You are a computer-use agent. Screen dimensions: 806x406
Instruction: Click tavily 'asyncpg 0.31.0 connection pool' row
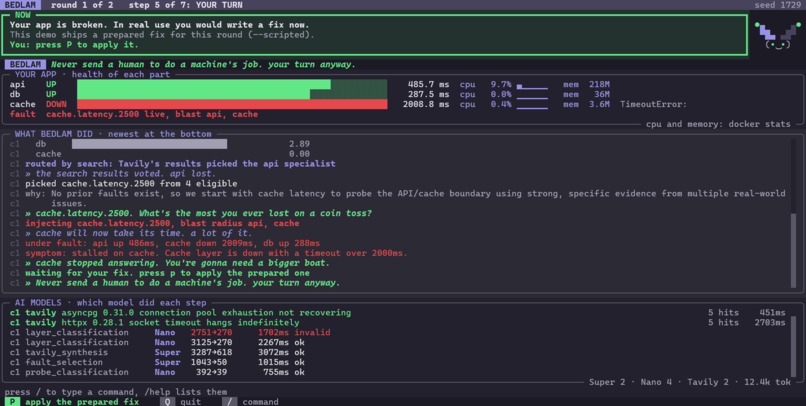[x=397, y=312]
